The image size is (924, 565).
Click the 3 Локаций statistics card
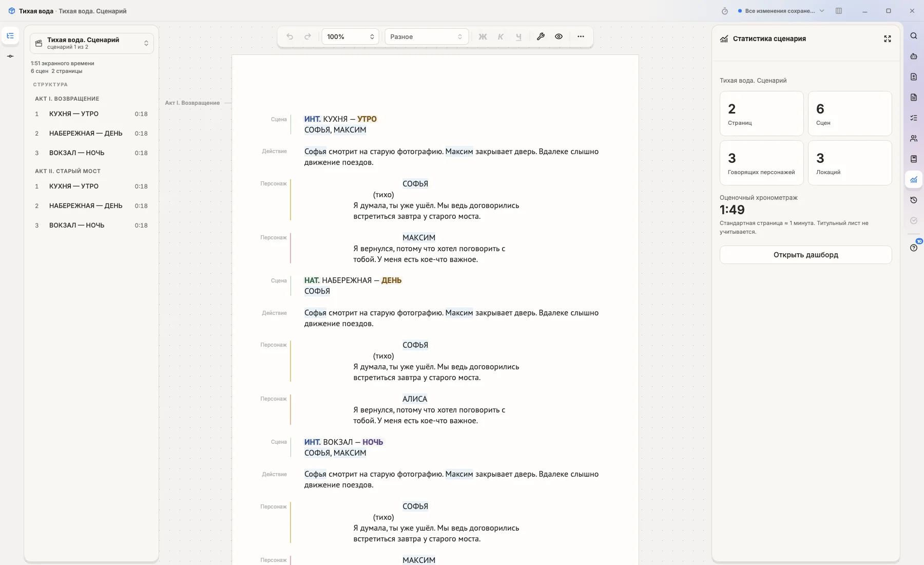(850, 163)
